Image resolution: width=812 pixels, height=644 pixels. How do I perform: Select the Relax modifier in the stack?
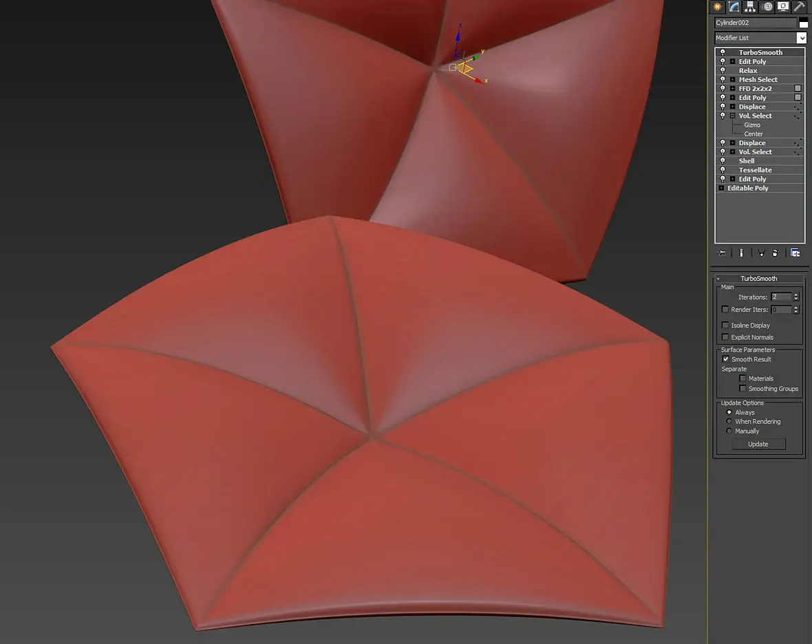pos(760,70)
